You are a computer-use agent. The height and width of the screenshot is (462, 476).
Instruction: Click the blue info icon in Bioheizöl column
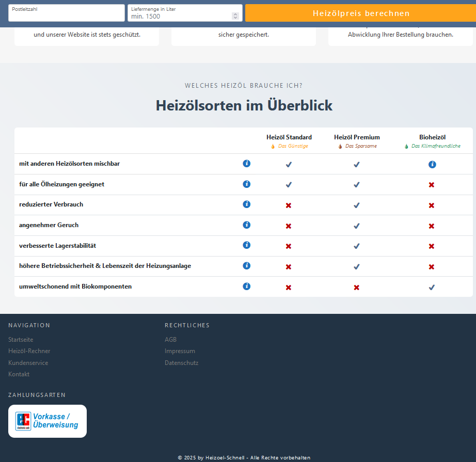[x=432, y=165]
